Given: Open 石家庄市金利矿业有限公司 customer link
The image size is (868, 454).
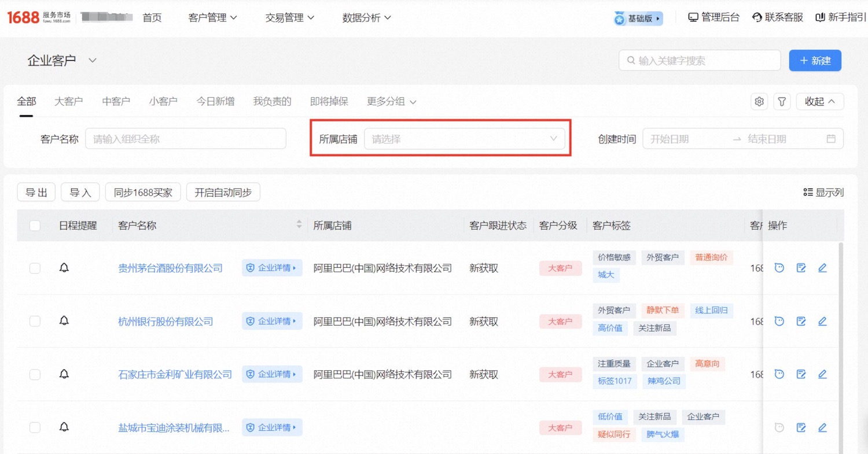Looking at the screenshot, I should pos(175,374).
